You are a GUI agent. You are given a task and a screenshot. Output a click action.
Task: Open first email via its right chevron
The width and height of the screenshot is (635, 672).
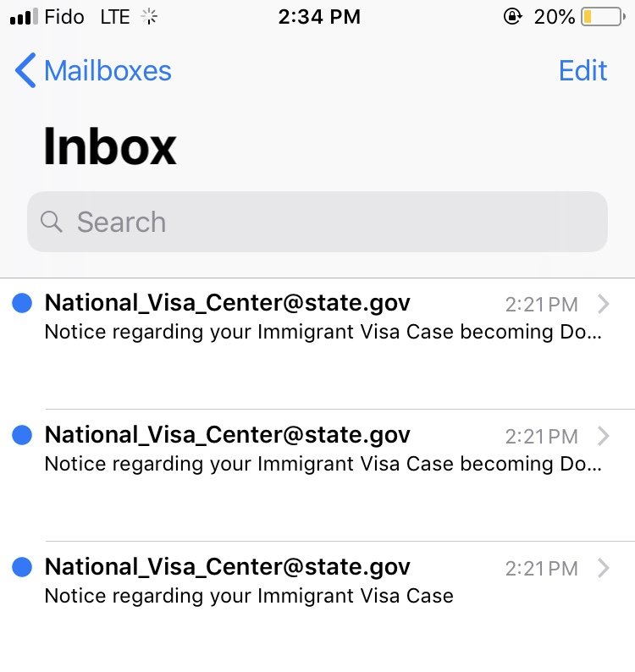pyautogui.click(x=604, y=305)
